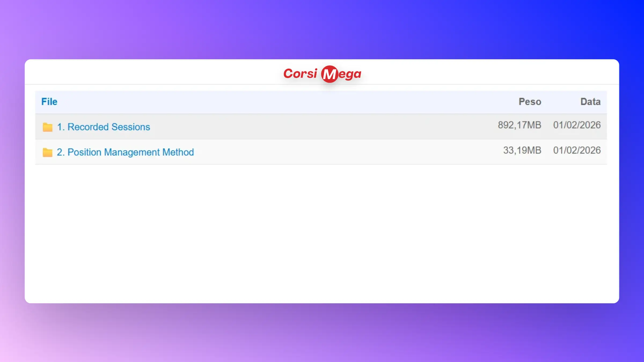Image resolution: width=644 pixels, height=362 pixels.
Task: Click the red M circle emblem
Action: click(x=329, y=74)
